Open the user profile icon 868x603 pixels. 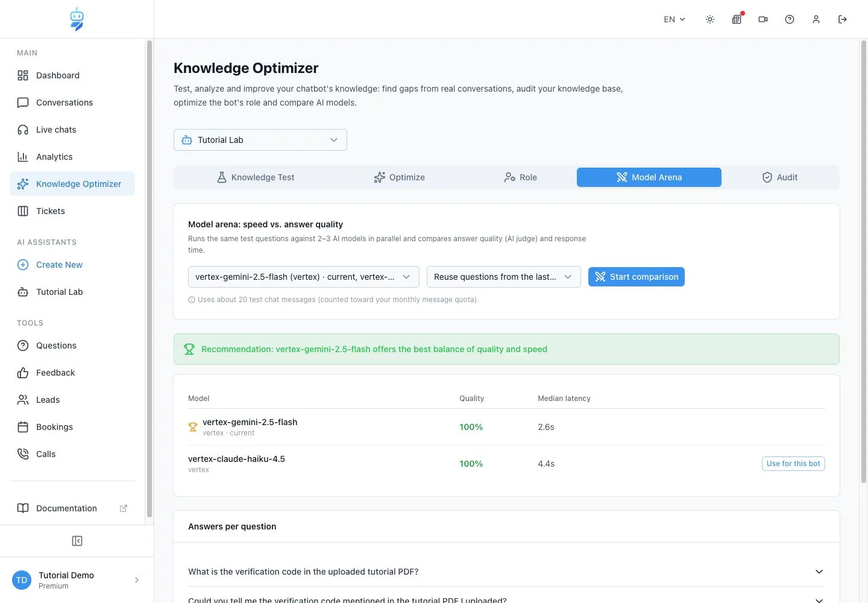(816, 19)
